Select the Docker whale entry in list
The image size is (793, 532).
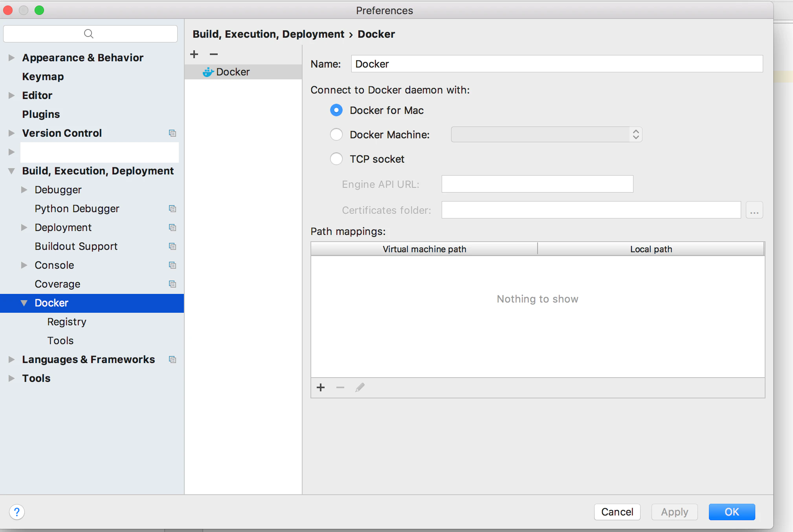coord(243,72)
